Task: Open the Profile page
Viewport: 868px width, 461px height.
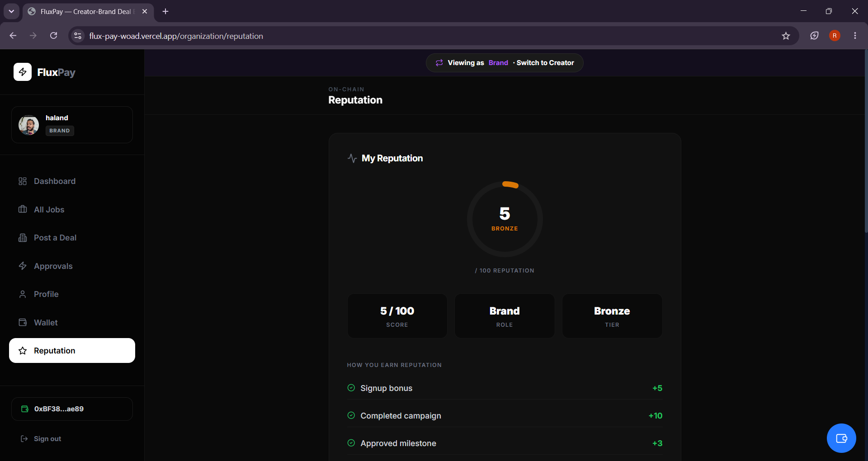Action: [72, 294]
